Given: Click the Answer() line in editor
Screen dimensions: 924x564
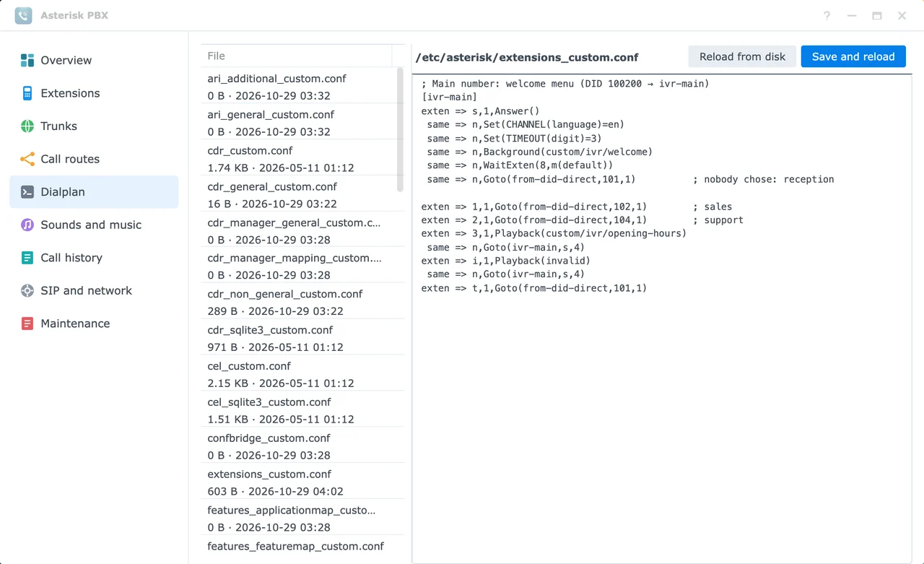Looking at the screenshot, I should [481, 111].
